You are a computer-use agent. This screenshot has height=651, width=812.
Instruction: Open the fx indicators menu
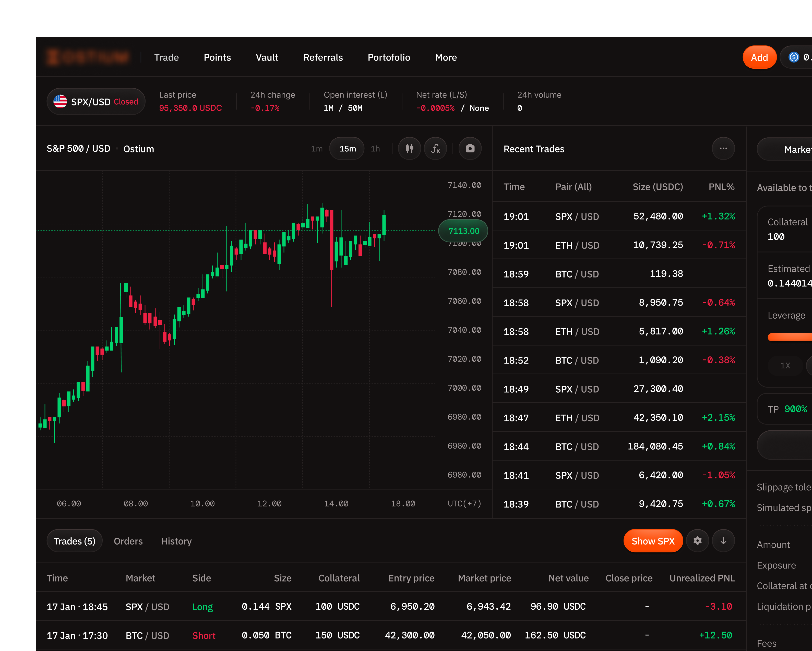pyautogui.click(x=435, y=149)
